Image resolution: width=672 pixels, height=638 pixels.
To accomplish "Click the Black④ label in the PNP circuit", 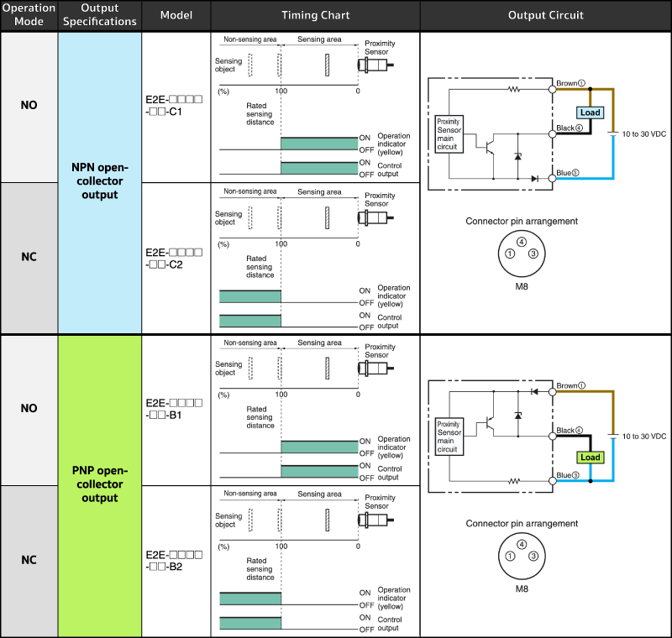I will click(x=570, y=431).
